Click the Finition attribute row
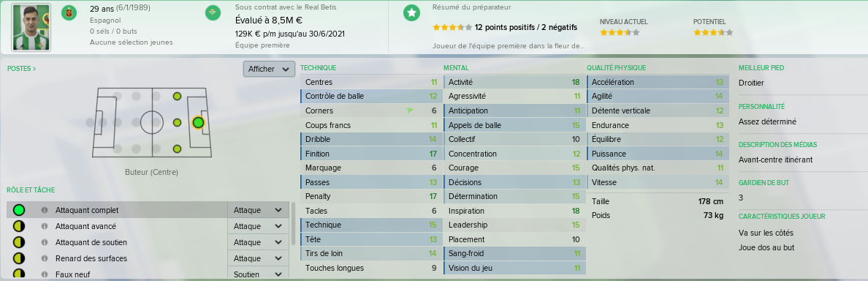The image size is (868, 281). click(x=371, y=154)
